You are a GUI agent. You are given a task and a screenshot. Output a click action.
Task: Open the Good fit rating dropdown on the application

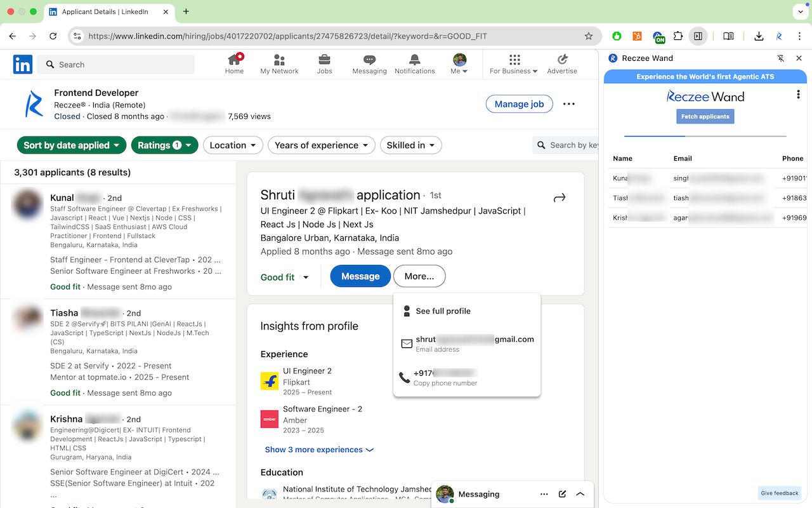pos(285,277)
